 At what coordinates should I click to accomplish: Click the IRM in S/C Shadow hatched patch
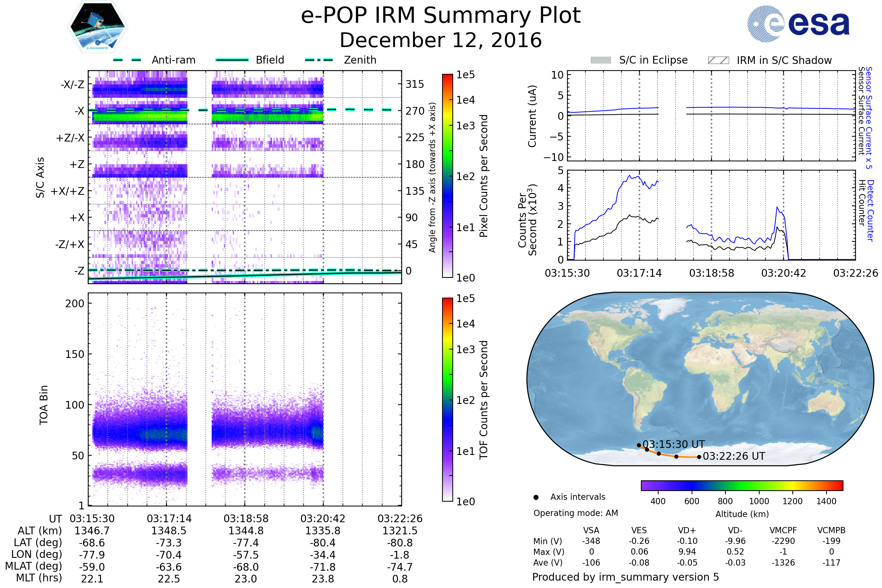coord(718,60)
